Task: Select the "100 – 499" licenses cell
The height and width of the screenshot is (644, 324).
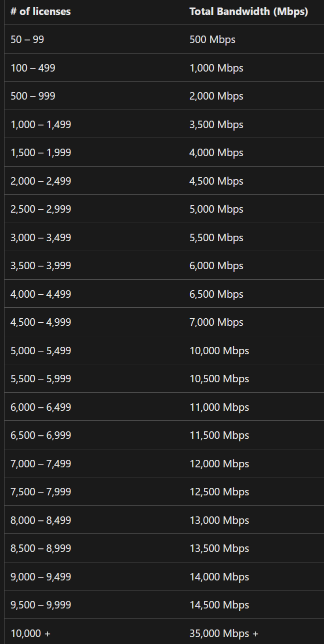Action: coord(33,68)
